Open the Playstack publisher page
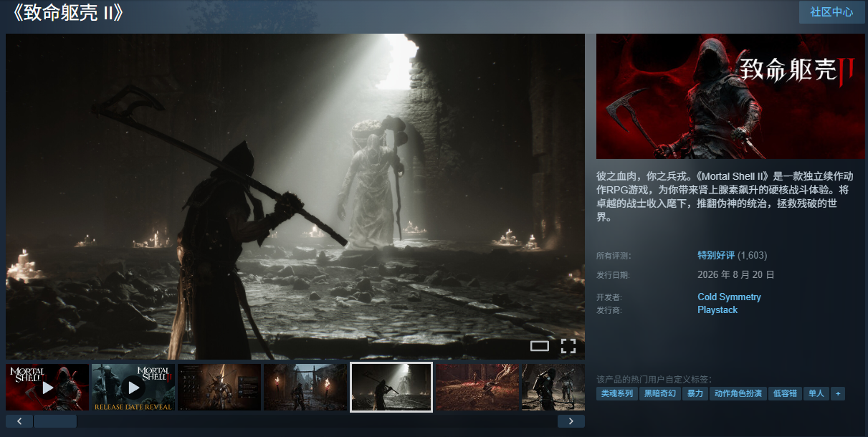Viewport: 868px width, 437px height. (x=717, y=309)
